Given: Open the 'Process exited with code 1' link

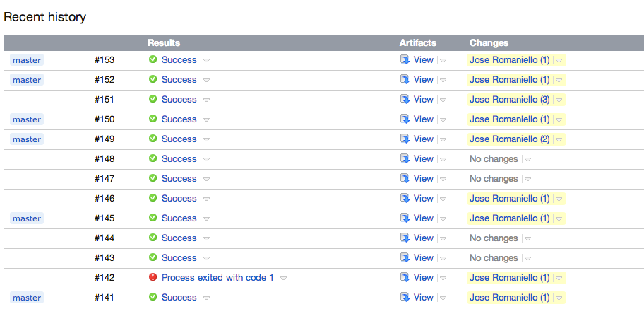Looking at the screenshot, I should [x=217, y=278].
